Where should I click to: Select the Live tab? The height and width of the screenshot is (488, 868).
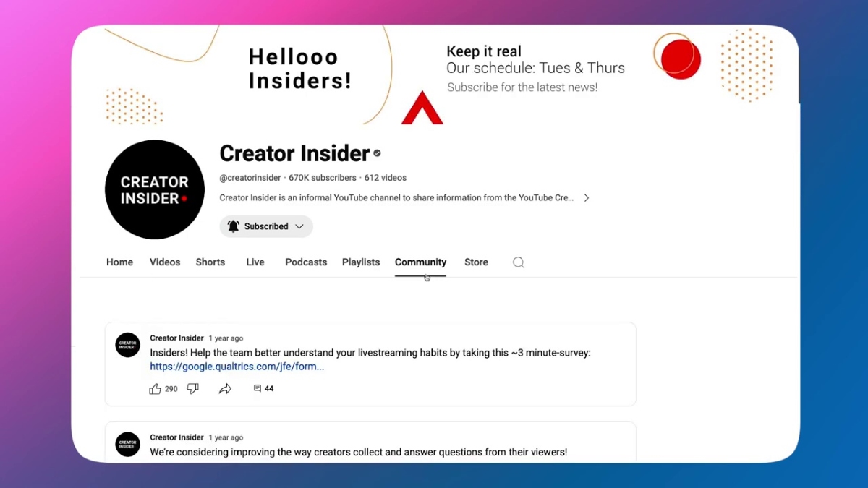point(255,262)
